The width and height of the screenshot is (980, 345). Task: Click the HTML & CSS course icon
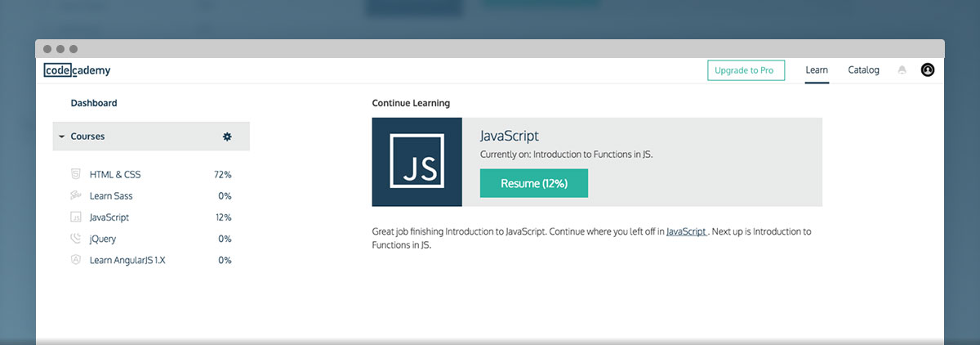click(75, 174)
